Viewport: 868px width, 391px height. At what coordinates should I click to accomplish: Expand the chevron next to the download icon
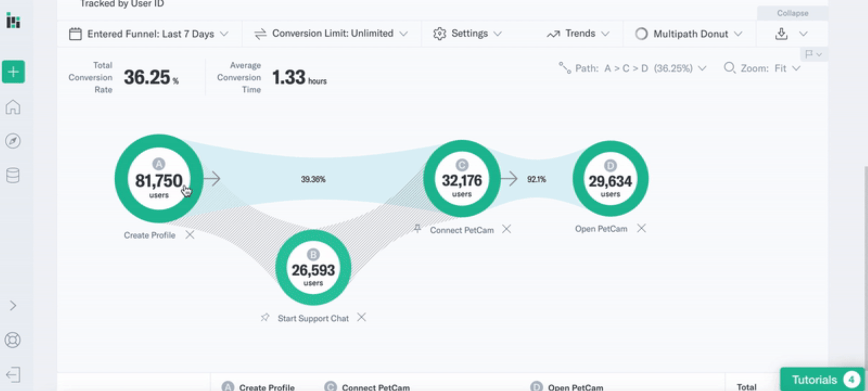coord(804,34)
